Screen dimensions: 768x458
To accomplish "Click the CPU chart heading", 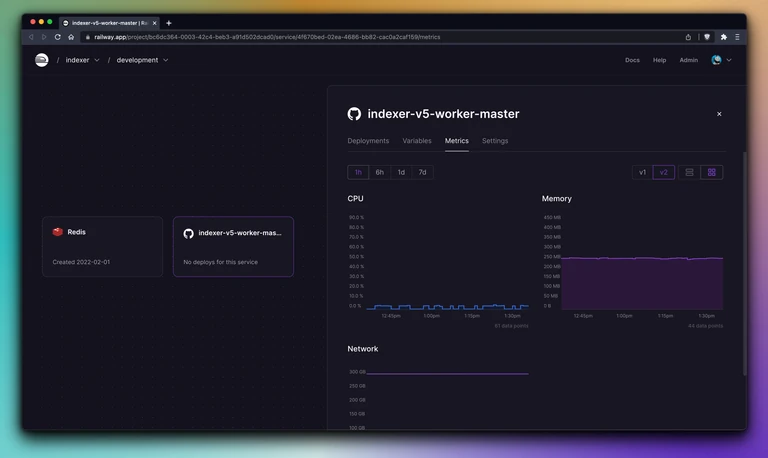I will click(x=355, y=198).
